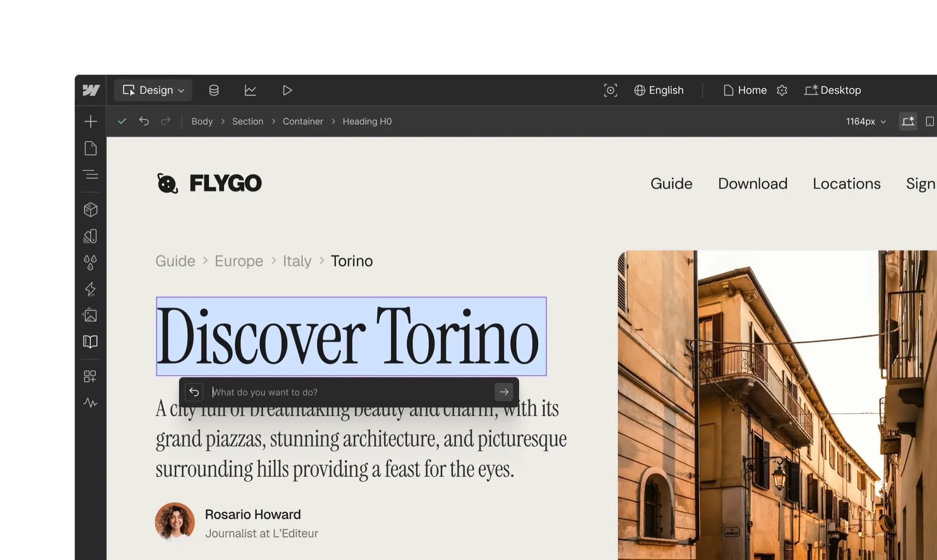937x560 pixels.
Task: Select Heading H0 in the breadcrumb
Action: click(x=367, y=121)
